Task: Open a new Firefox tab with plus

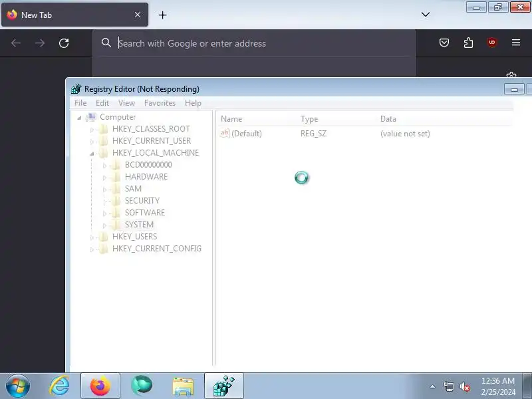Action: [162, 15]
